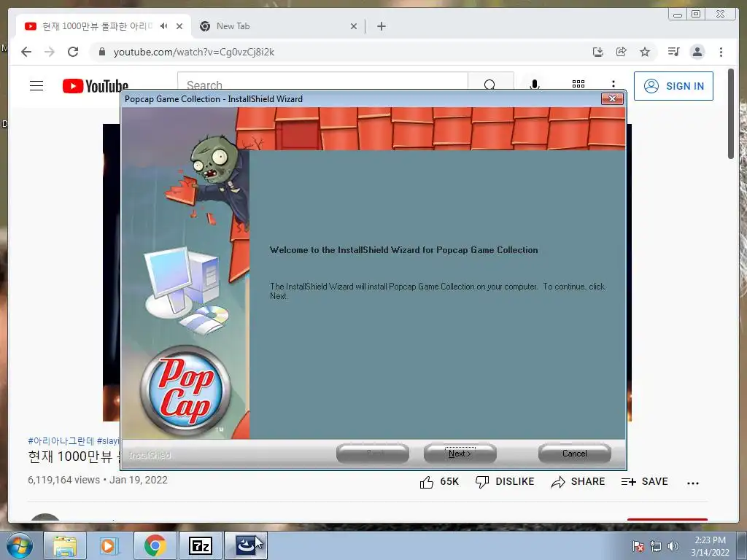Go to the YouTube home logo
This screenshot has height=560, width=747.
[96, 86]
